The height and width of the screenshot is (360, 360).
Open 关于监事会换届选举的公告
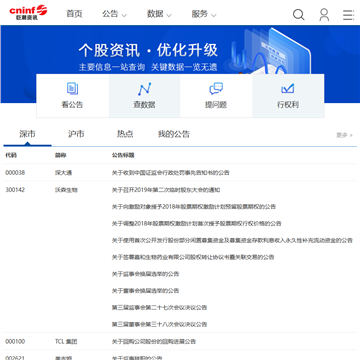[x=145, y=274]
